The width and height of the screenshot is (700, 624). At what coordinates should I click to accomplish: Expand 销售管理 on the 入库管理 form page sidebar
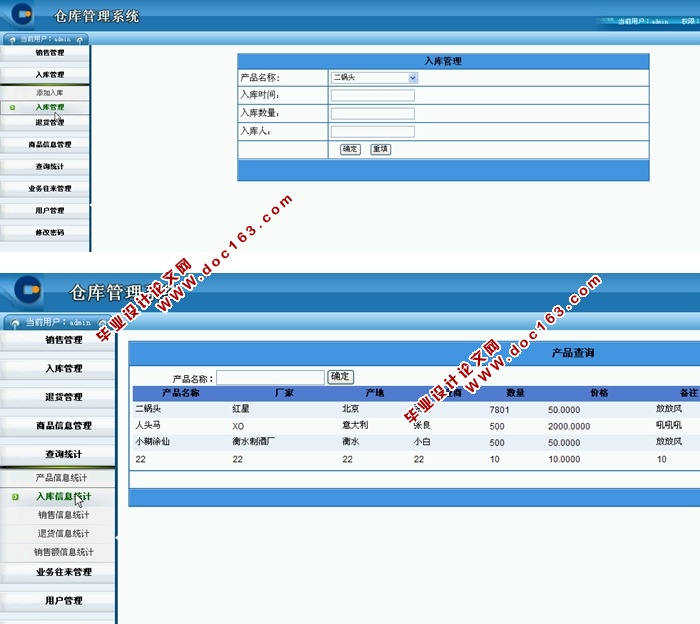[50, 53]
